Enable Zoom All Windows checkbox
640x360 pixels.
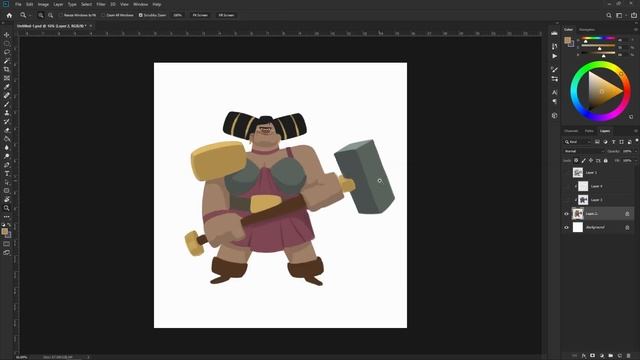click(x=103, y=15)
